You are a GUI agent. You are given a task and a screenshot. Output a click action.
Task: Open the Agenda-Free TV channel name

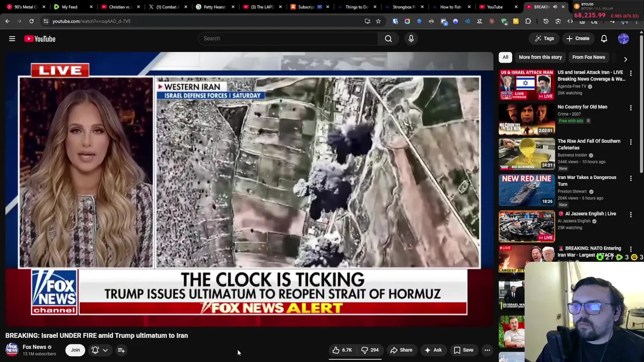pyautogui.click(x=572, y=86)
